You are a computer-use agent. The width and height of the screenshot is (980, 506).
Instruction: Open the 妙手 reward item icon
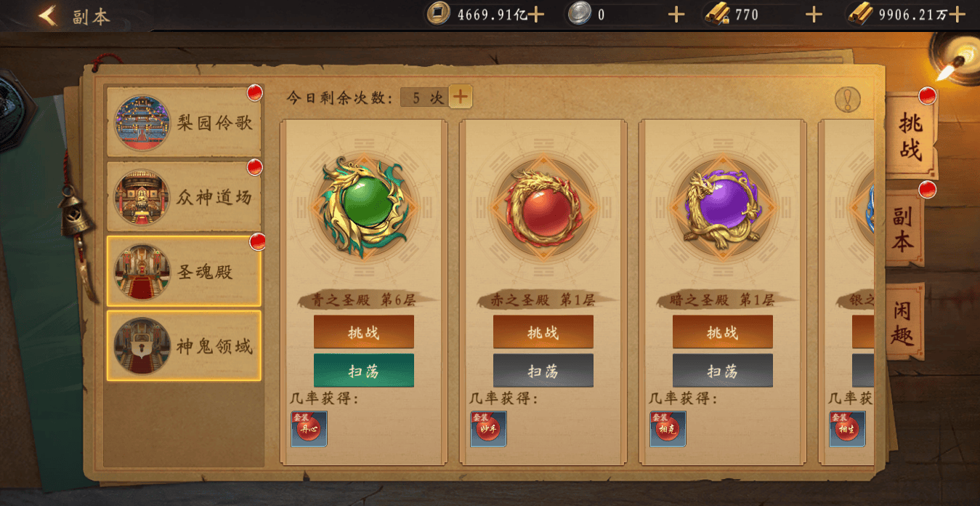coord(488,429)
